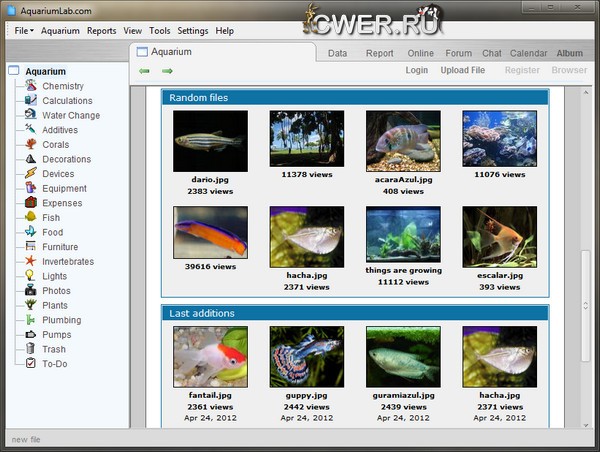Open the File dropdown menu
This screenshot has width=600, height=452.
point(24,31)
